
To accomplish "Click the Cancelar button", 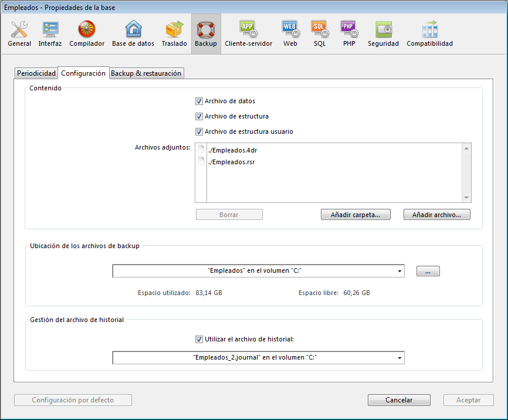I will (x=399, y=400).
